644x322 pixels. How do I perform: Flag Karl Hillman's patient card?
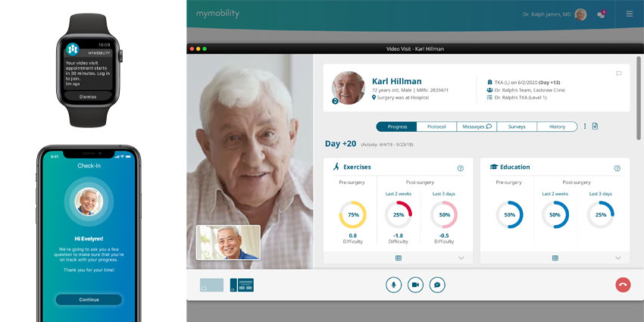pos(619,73)
